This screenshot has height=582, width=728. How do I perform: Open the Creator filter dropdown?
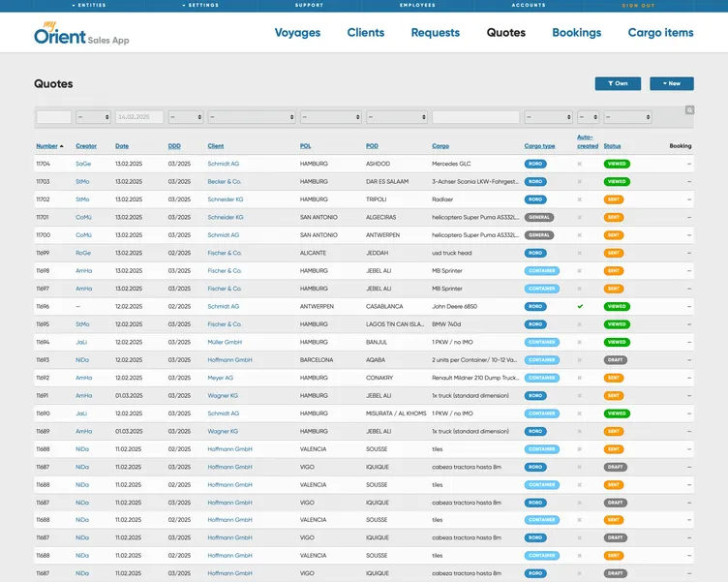pos(93,117)
